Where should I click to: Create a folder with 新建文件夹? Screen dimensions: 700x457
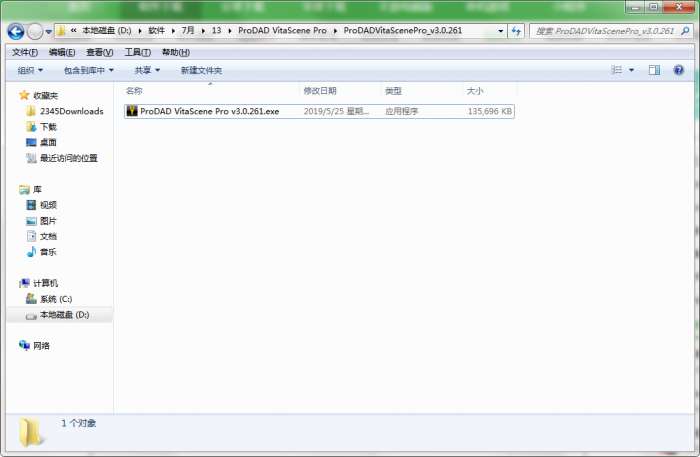(x=201, y=70)
